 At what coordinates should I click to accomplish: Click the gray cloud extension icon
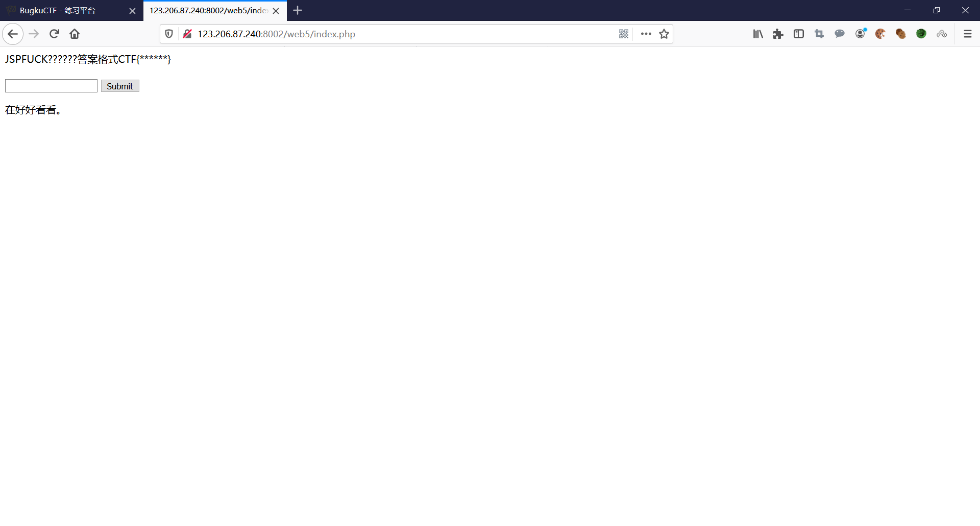(942, 34)
